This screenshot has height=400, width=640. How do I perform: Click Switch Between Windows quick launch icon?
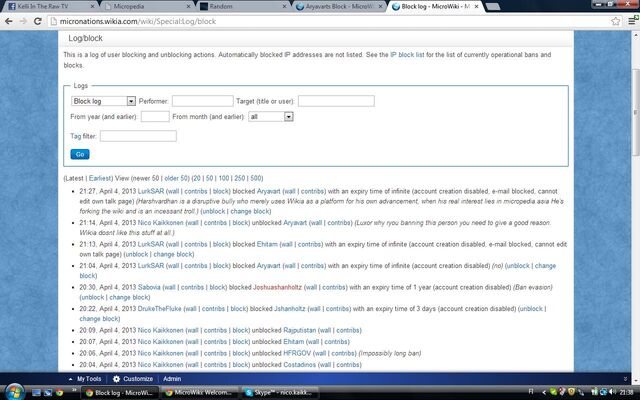(48, 393)
